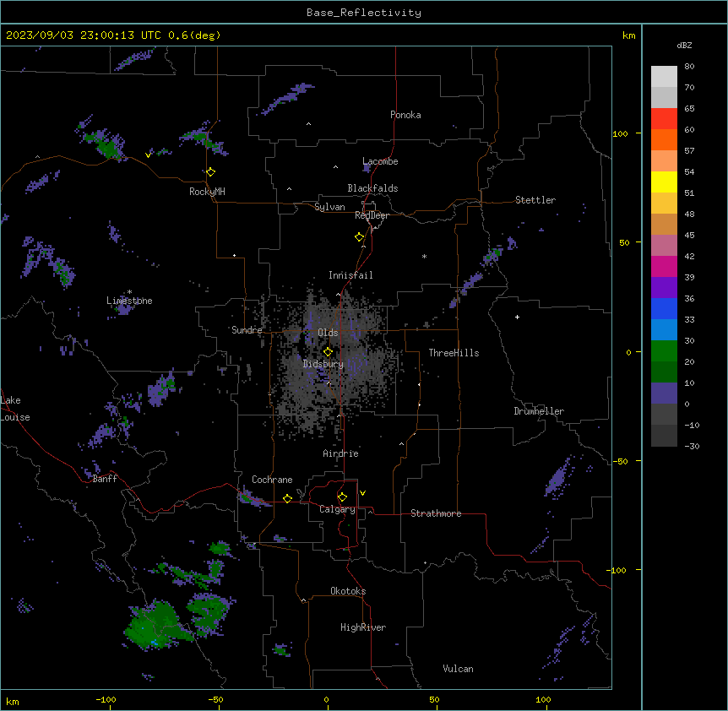This screenshot has height=711, width=728.
Task: Click the white plus marker north of Drumheller
Action: (517, 317)
